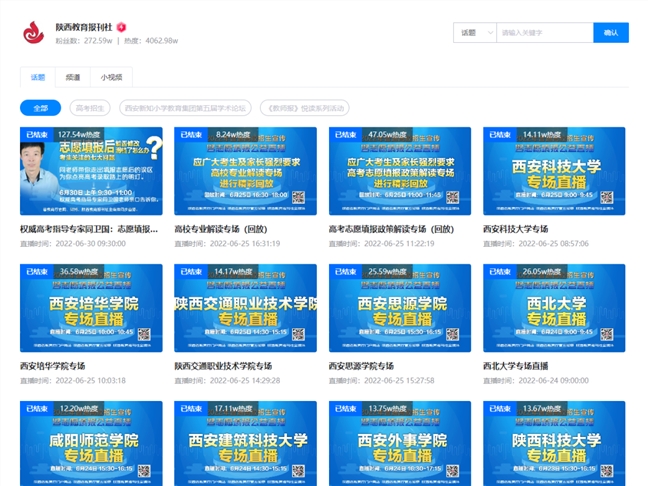Screen dimensions: 648x486
Task: Click the QR code on 西安科技大学 card
Action: coord(607,197)
